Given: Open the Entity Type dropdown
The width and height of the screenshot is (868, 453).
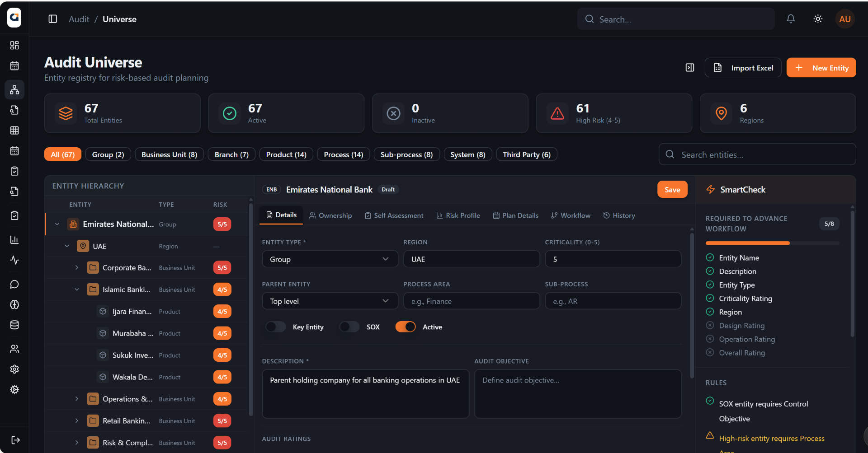Looking at the screenshot, I should 330,259.
